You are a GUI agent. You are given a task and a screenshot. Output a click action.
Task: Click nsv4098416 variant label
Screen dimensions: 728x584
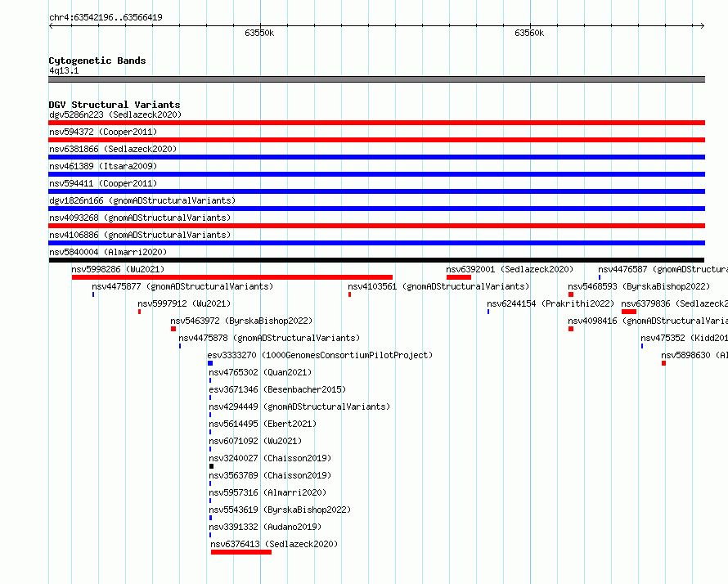click(648, 321)
